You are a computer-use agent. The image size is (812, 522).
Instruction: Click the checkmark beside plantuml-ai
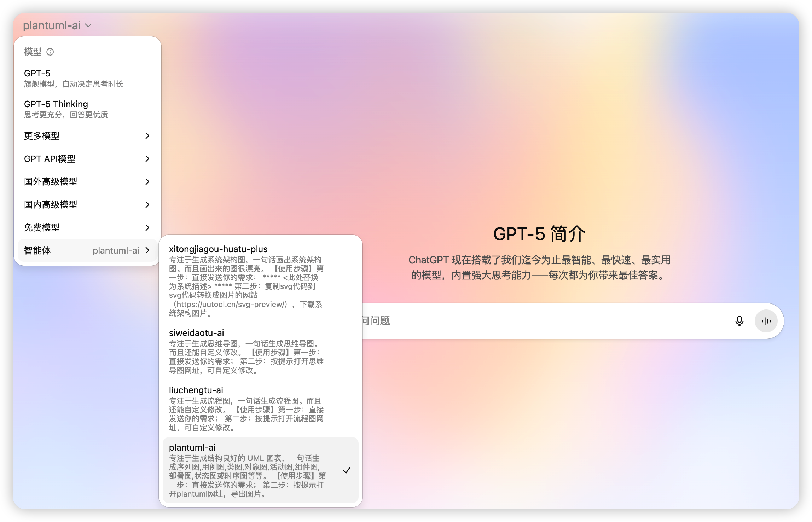[347, 470]
